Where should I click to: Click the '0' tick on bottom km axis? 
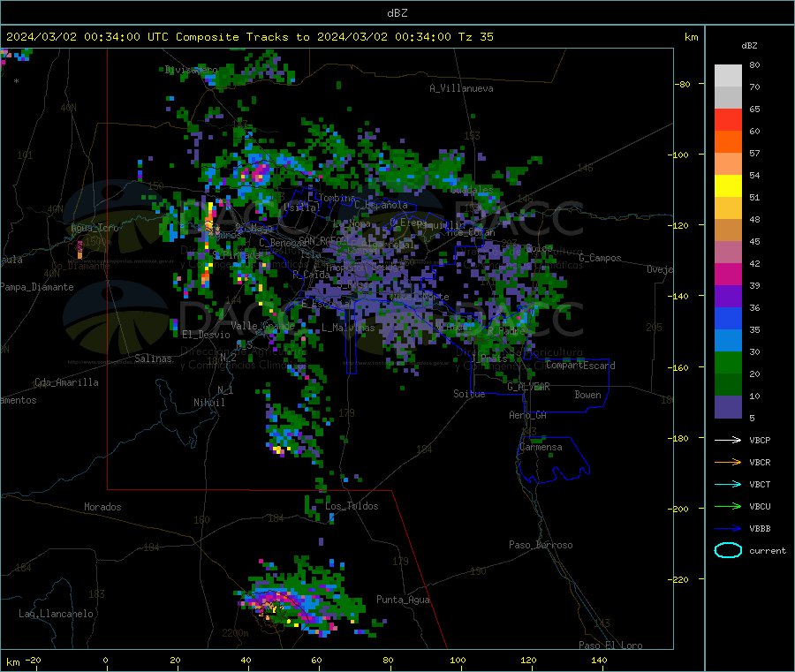point(105,660)
